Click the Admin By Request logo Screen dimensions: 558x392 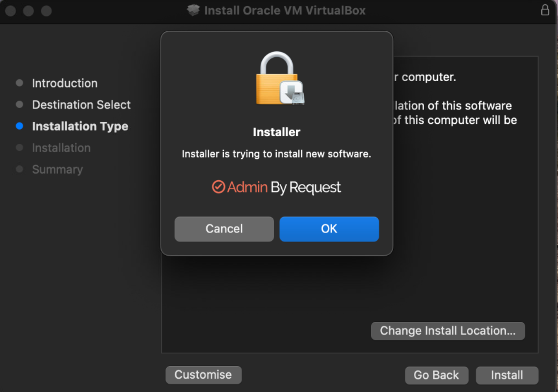coord(276,187)
